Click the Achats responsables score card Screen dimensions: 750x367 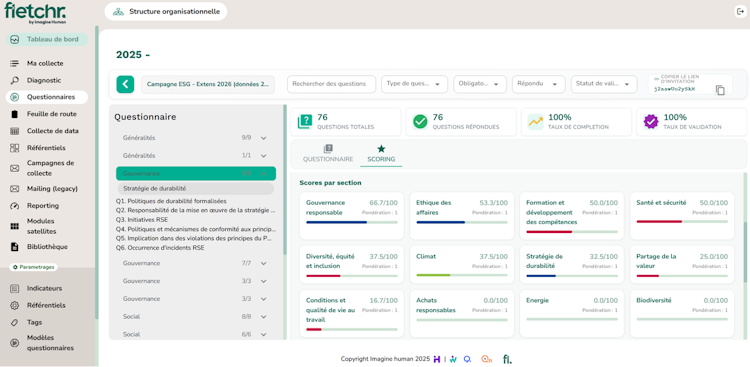[462, 313]
